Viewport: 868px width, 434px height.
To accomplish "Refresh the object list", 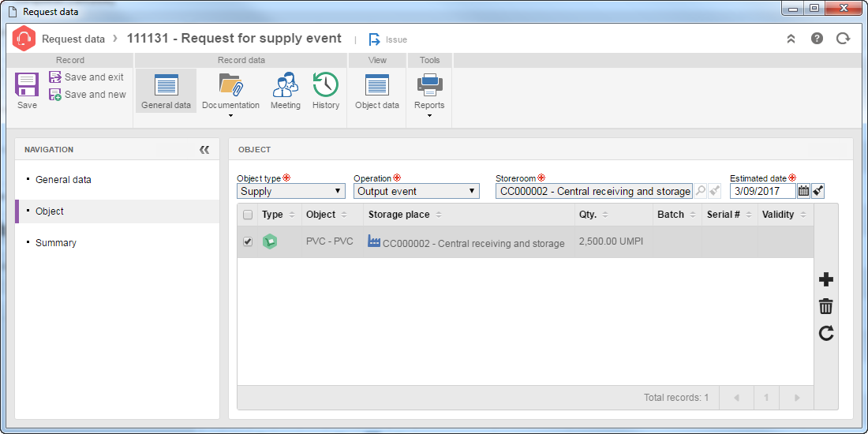I will 826,333.
